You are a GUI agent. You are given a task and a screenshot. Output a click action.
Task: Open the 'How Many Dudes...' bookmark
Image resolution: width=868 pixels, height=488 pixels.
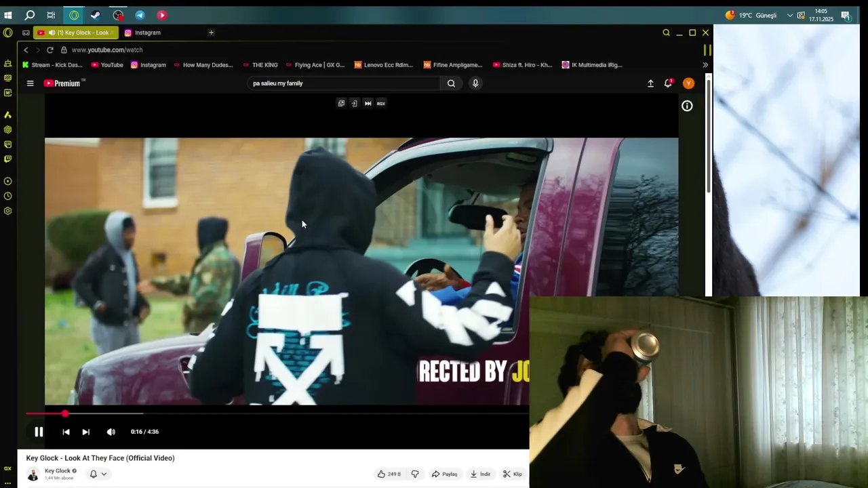click(203, 65)
